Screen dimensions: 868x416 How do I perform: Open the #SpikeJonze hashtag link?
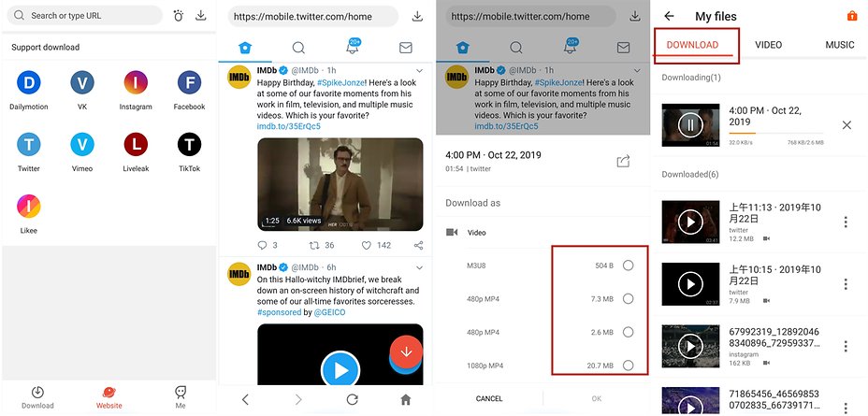coord(341,82)
